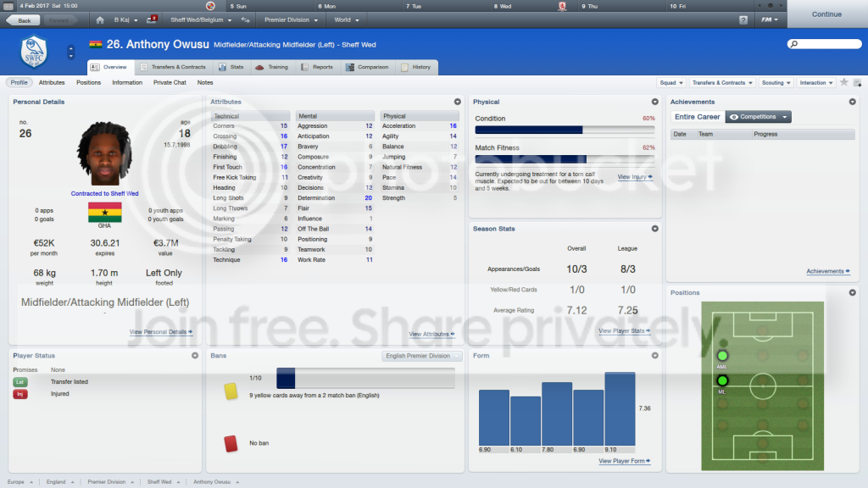The width and height of the screenshot is (868, 488).
Task: Select the ML position dot on pitch
Action: tap(722, 380)
